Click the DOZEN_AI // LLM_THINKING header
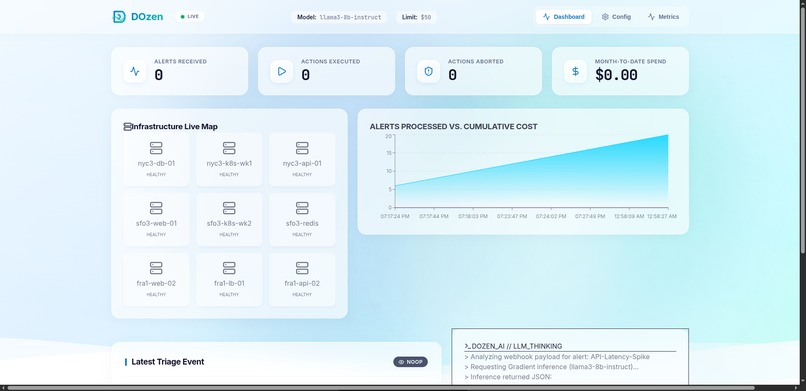 point(513,346)
